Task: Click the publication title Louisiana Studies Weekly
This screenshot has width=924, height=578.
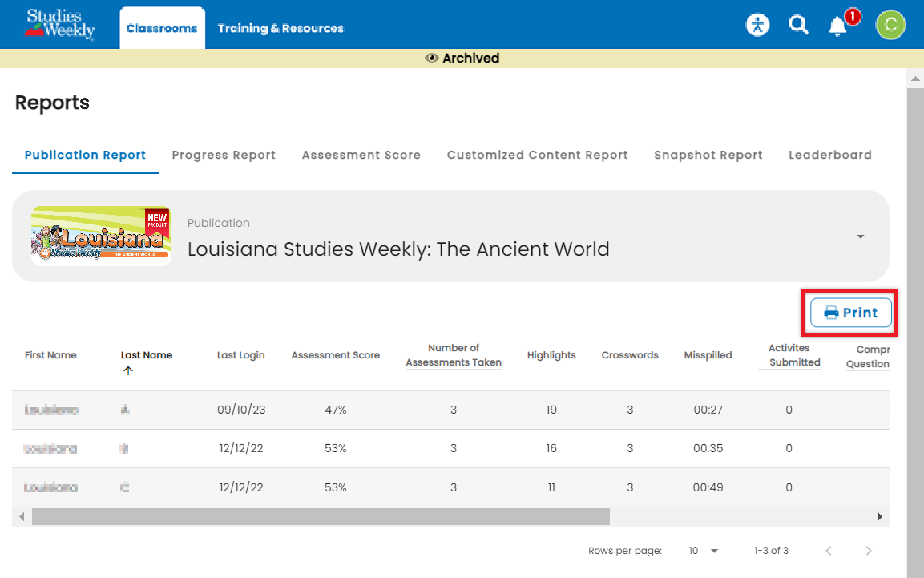Action: coord(398,249)
